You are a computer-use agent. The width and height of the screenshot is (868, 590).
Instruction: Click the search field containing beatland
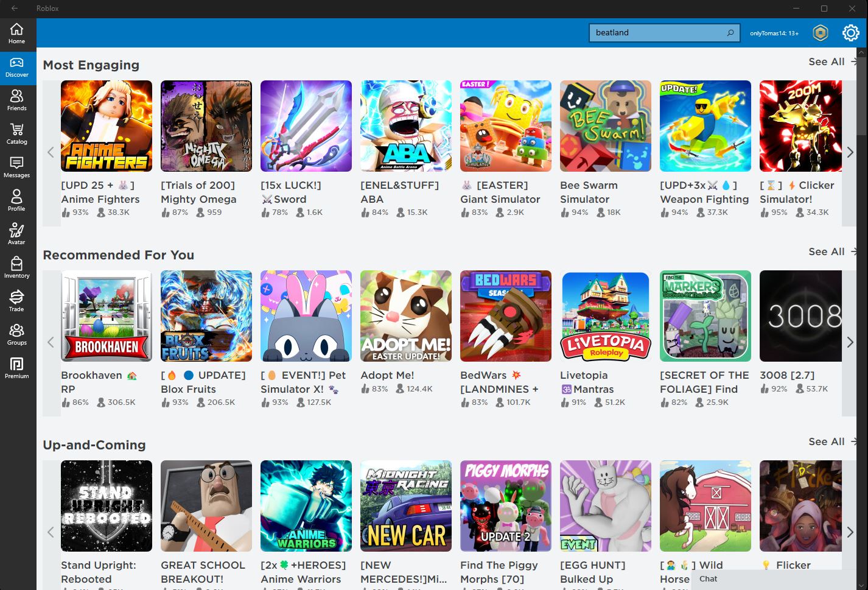click(x=657, y=33)
